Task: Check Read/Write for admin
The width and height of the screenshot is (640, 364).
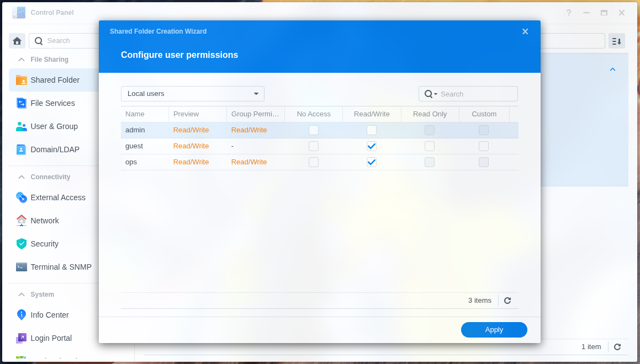Action: [x=372, y=130]
